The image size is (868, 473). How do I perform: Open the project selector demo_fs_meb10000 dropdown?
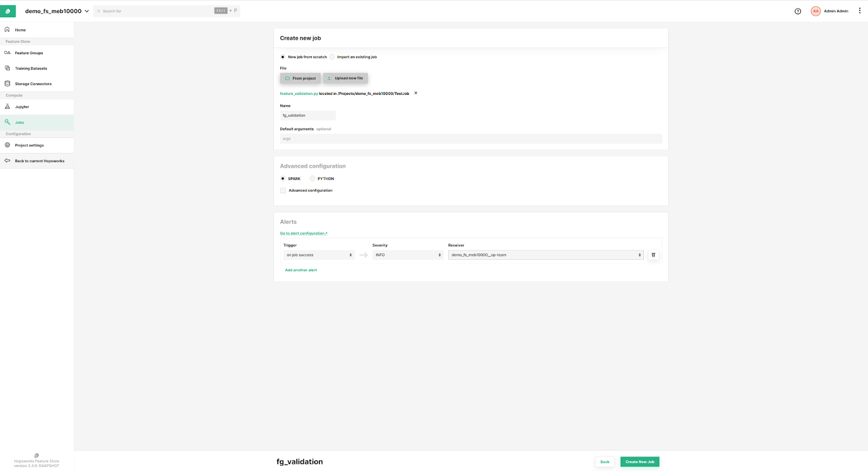(x=57, y=11)
